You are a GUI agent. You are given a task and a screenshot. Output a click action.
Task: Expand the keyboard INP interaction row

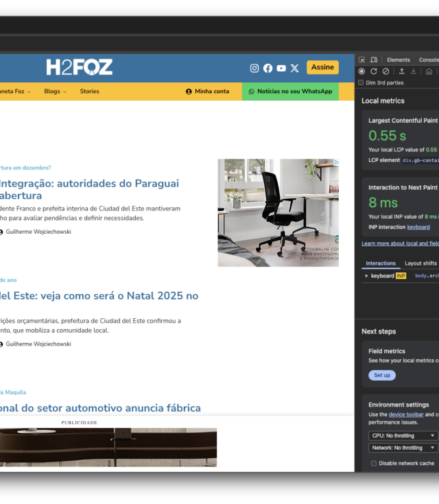point(366,276)
